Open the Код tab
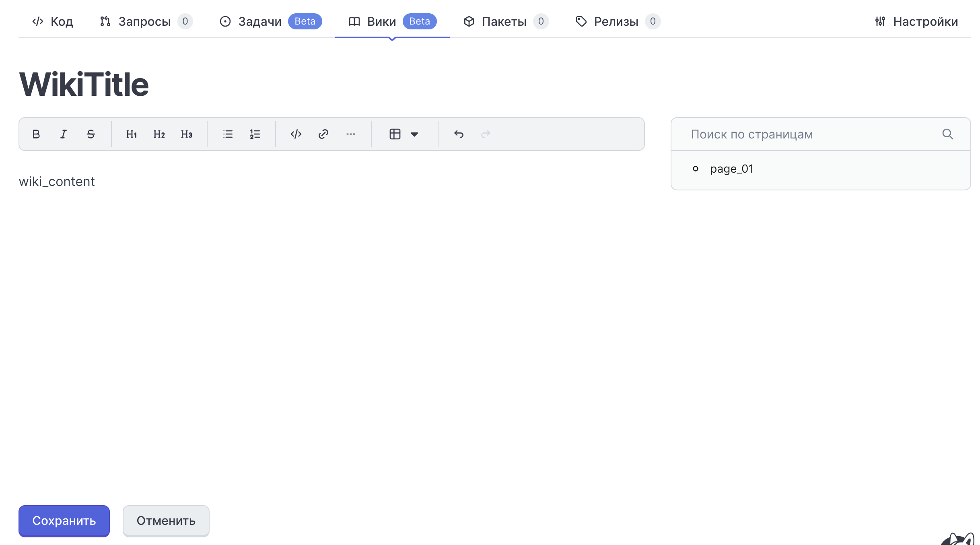Viewport: 980px width, 545px height. (53, 21)
